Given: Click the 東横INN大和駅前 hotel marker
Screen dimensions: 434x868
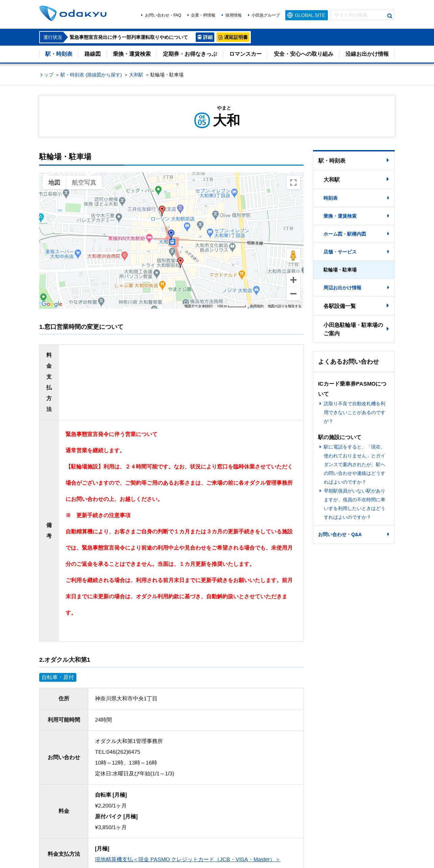Looking at the screenshot, I should 149,238.
